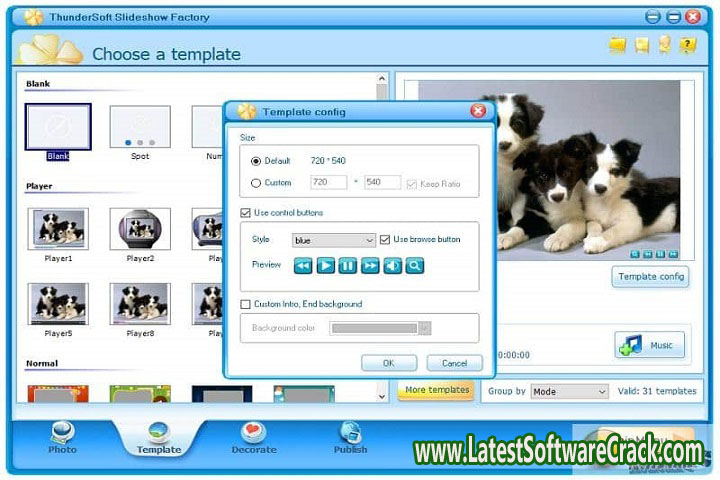The height and width of the screenshot is (480, 720).
Task: Click template list scroll-down arrow
Action: 382,396
